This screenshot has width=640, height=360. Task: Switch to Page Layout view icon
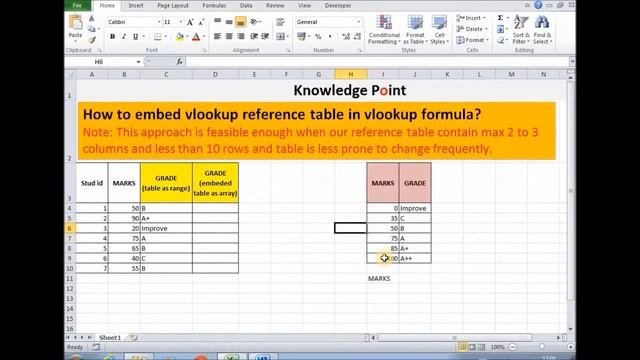point(472,347)
